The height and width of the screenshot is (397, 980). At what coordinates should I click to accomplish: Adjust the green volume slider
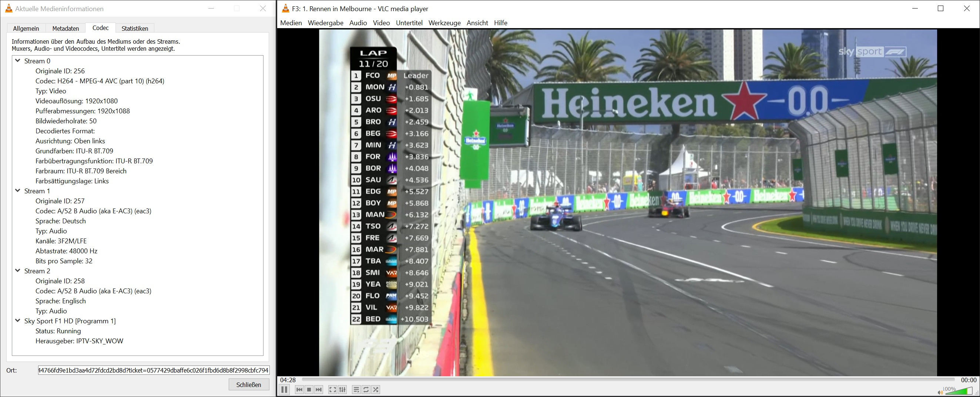click(959, 391)
